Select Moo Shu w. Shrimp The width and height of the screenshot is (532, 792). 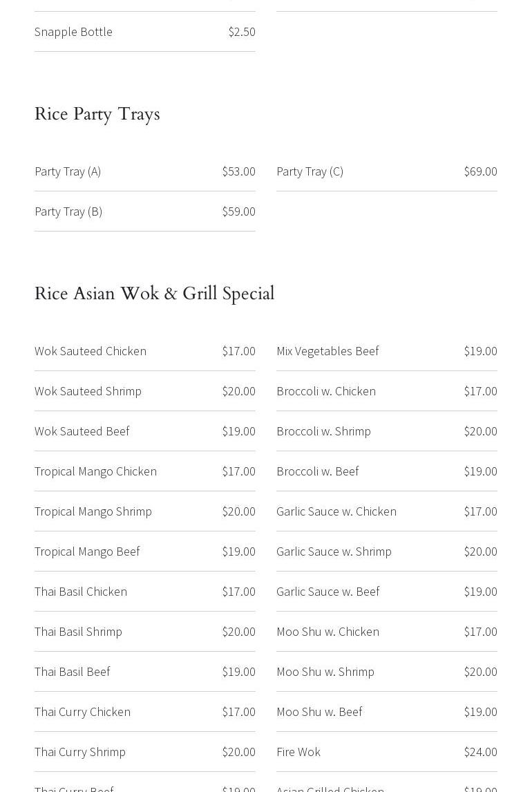pyautogui.click(x=325, y=672)
